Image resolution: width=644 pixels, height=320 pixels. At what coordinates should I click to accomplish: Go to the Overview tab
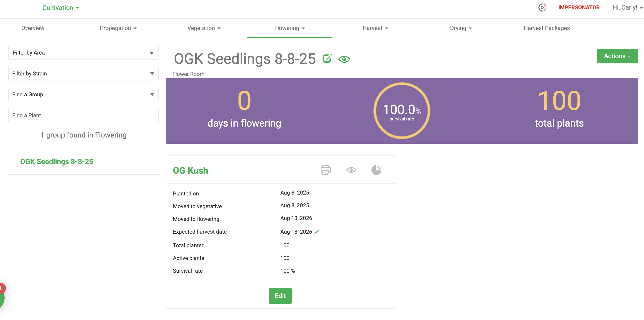tap(33, 28)
